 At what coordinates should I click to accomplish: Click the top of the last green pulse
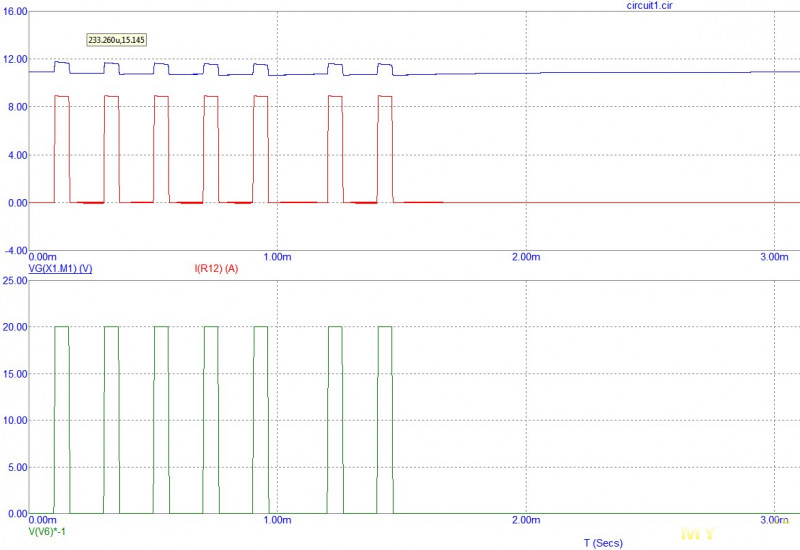385,327
